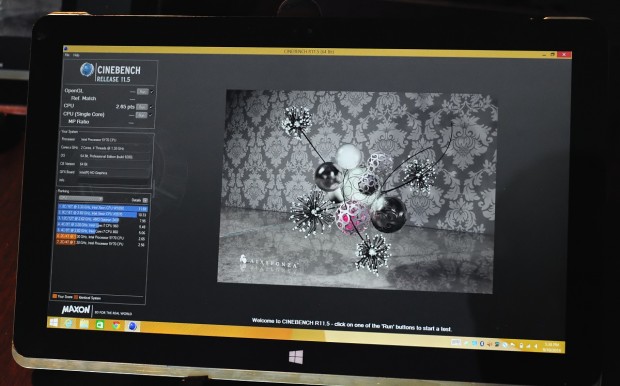
Task: Toggle the CPU (Single Core) checkbox
Action: (x=151, y=115)
